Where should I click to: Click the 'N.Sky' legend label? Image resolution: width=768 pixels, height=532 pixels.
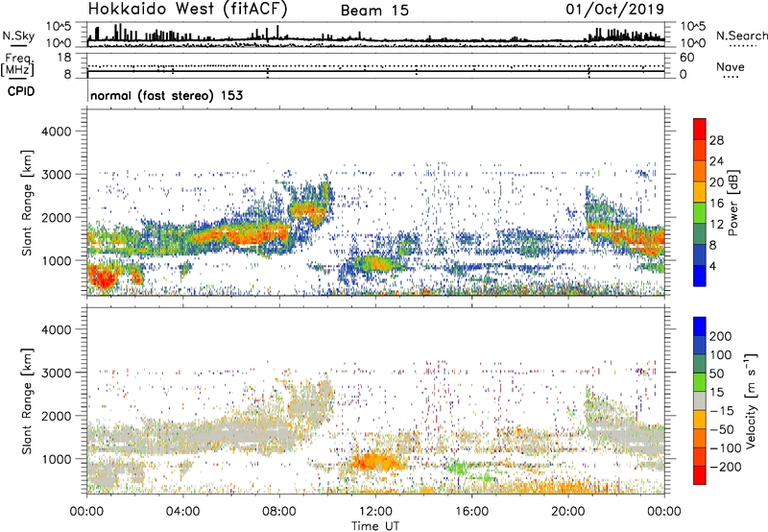(18, 36)
